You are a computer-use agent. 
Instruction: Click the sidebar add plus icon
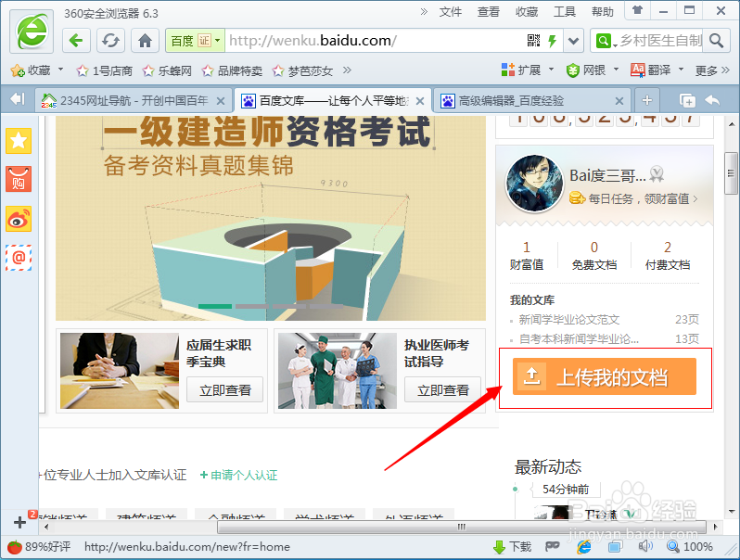click(x=19, y=522)
